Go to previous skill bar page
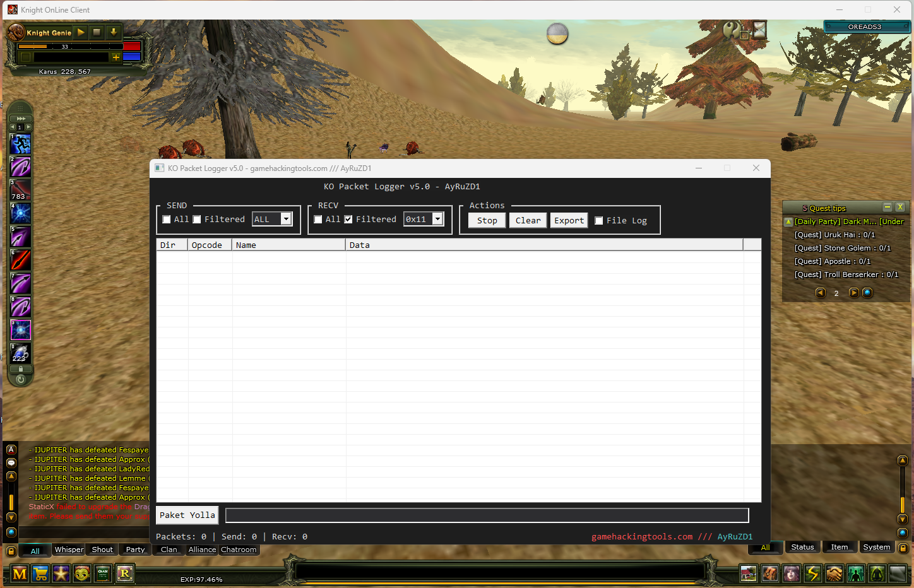Viewport: 914px width, 588px height. pyautogui.click(x=13, y=127)
